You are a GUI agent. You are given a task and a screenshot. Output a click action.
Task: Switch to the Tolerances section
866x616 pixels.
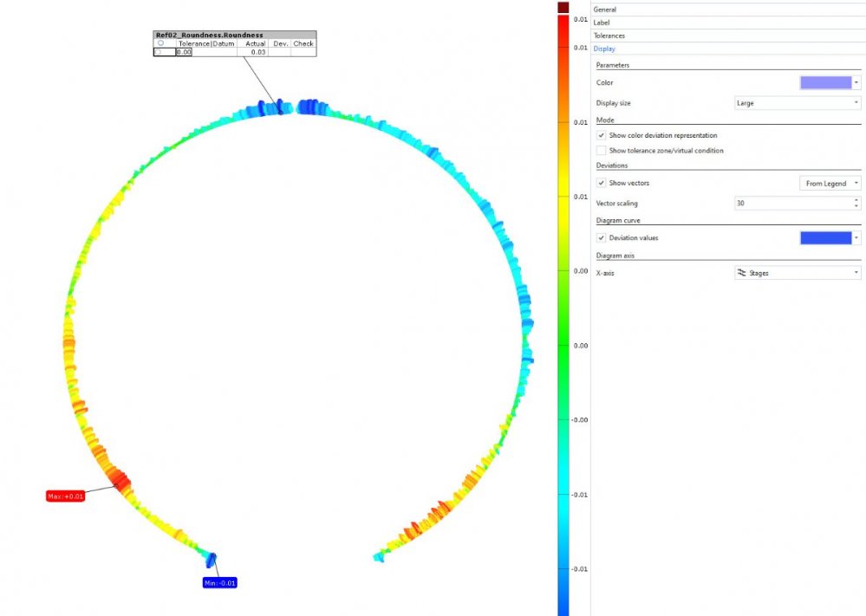(x=609, y=36)
